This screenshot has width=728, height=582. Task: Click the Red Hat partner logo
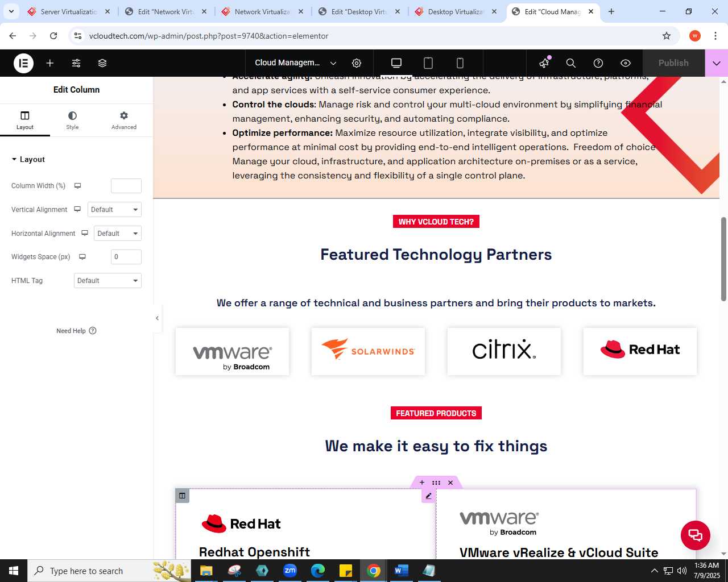point(640,352)
